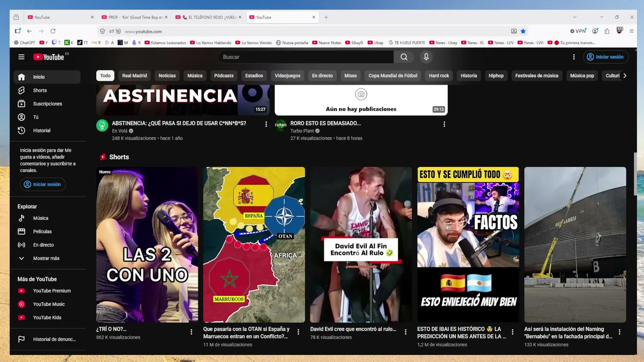Open ABSTINENCIA video title link
The width and height of the screenshot is (644, 362).
click(179, 123)
